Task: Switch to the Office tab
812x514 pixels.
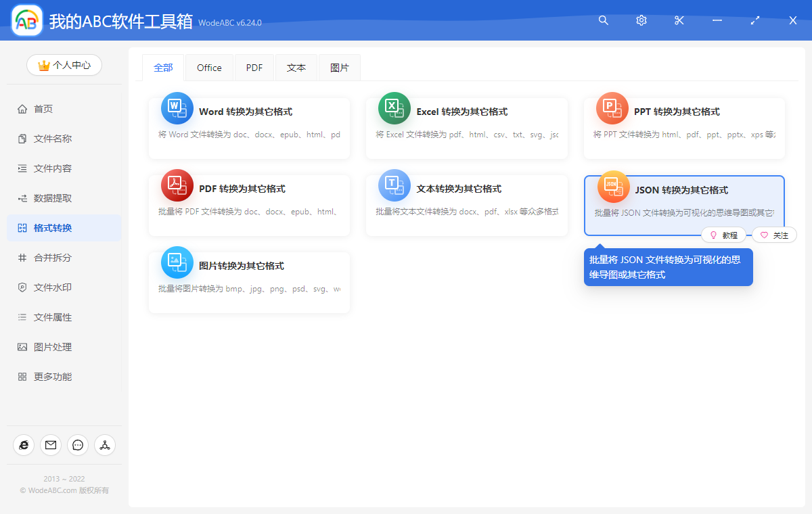Action: (x=208, y=67)
